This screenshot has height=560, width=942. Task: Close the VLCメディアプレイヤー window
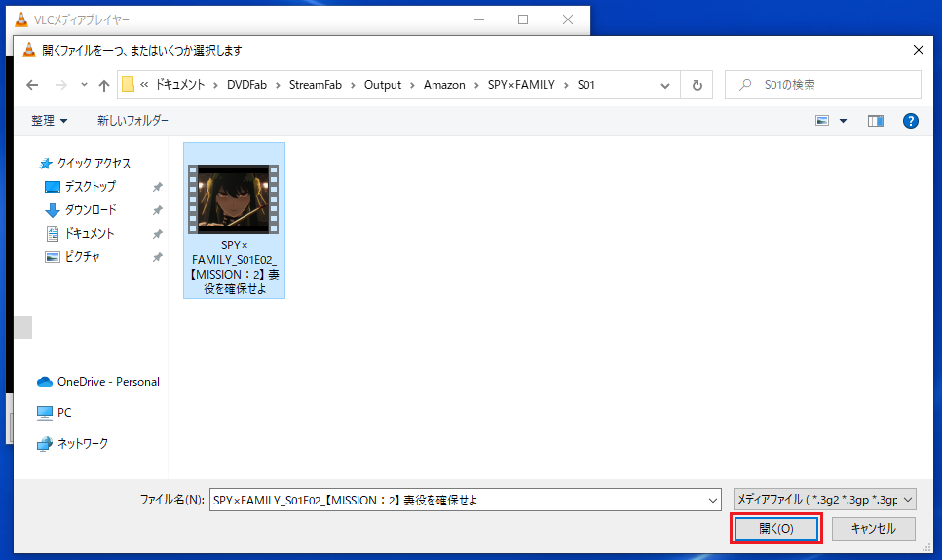point(568,19)
